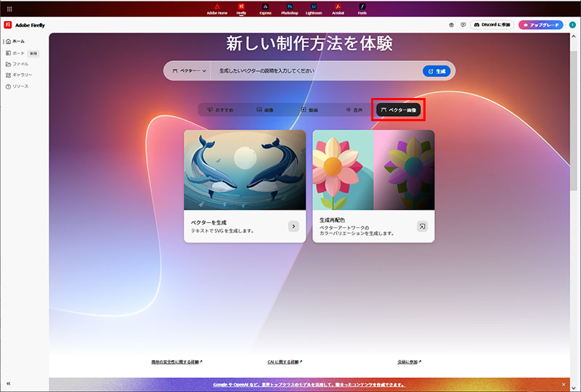Collapse the left sidebar with double chevron
The height and width of the screenshot is (392, 581).
[x=8, y=383]
